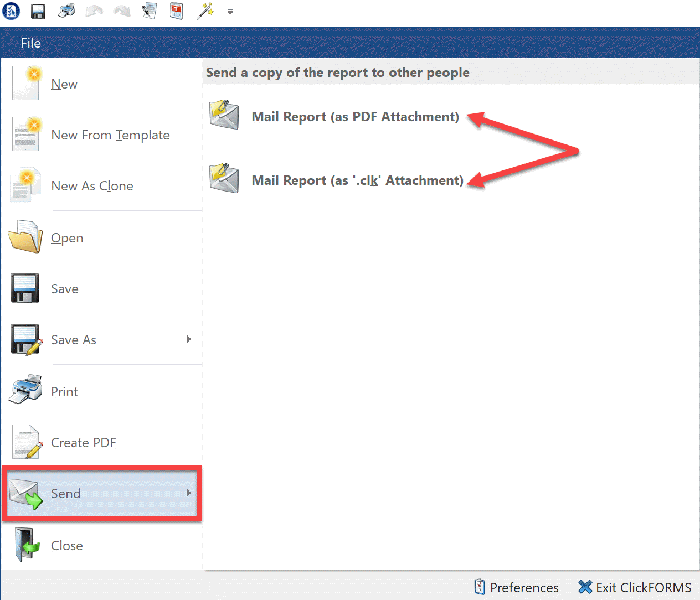This screenshot has width=700, height=600.
Task: Open the File tab
Action: point(30,43)
